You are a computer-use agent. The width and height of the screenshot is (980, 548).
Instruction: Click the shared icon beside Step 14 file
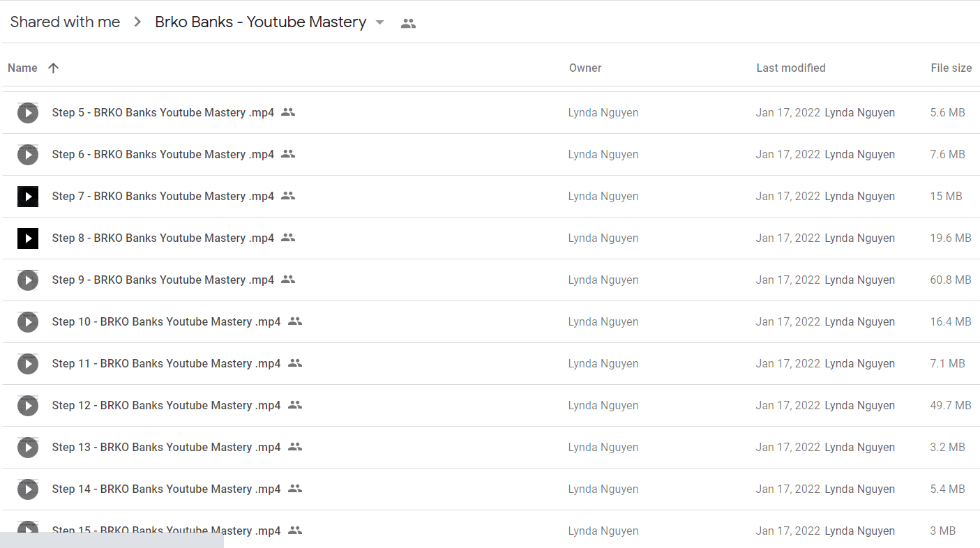coord(295,488)
